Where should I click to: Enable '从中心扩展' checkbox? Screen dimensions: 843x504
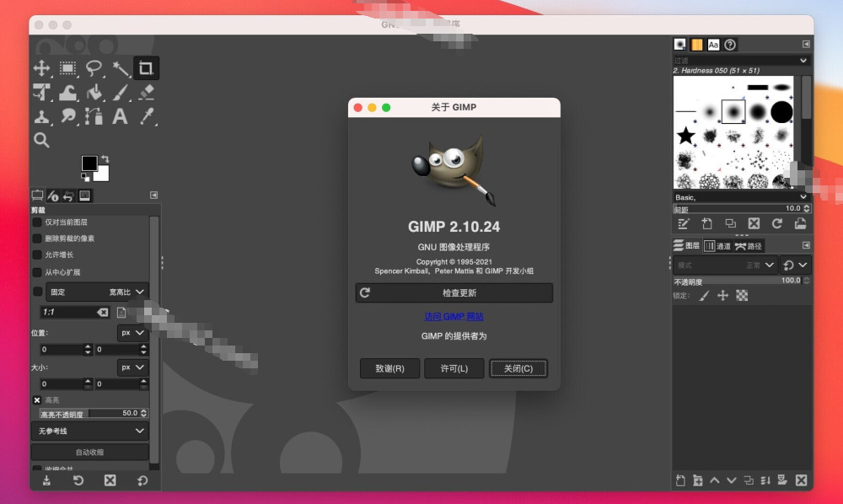point(37,272)
